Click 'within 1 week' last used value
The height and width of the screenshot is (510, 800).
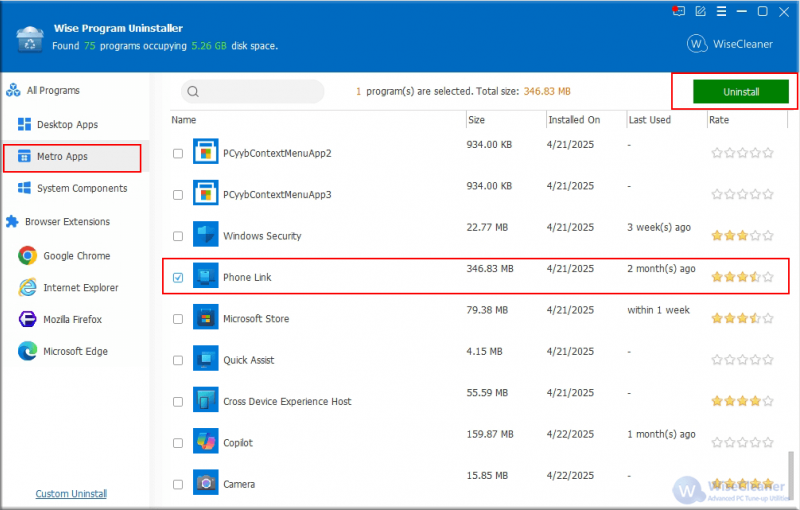(658, 310)
